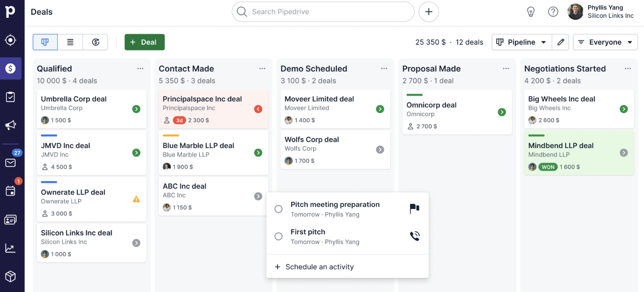Open the Everyone filter dropdown
Screen dimensions: 644x292
coord(605,42)
